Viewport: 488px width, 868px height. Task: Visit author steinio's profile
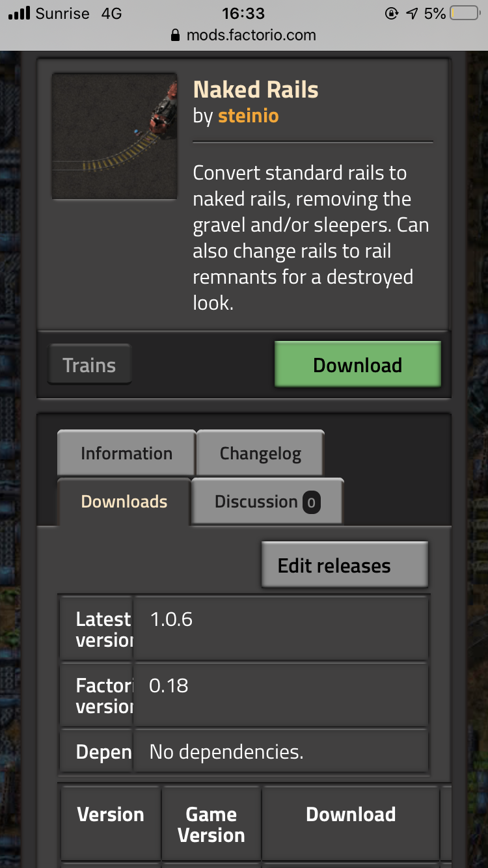coord(248,116)
